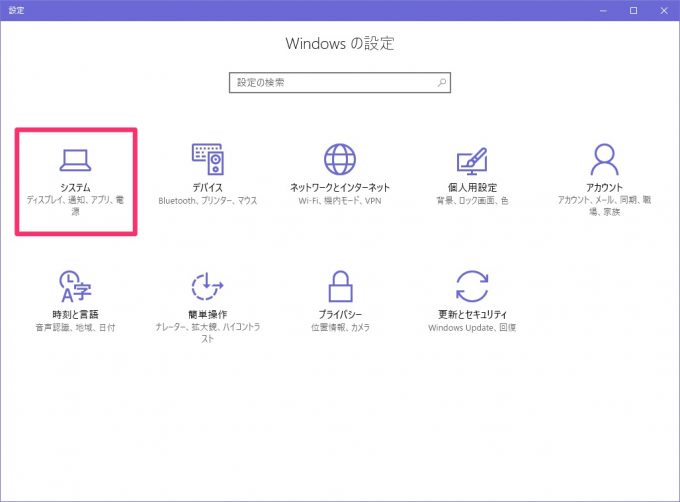Image resolution: width=680 pixels, height=502 pixels.
Task: Click into the 設定の検索 search field
Action: pos(340,82)
